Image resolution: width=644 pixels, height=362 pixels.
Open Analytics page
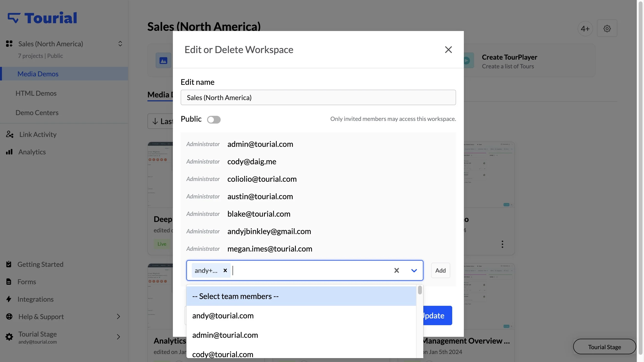(32, 152)
